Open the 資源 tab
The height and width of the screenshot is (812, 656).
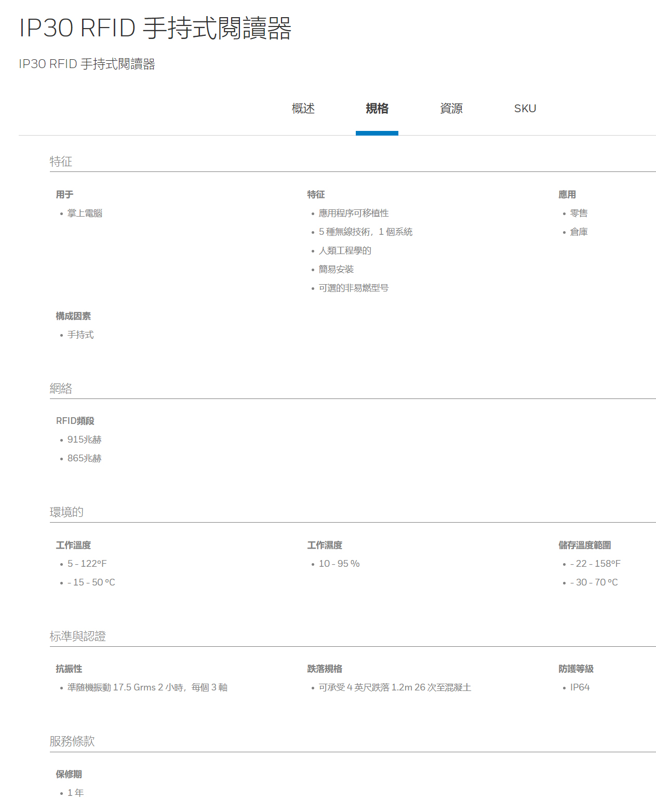tap(451, 109)
